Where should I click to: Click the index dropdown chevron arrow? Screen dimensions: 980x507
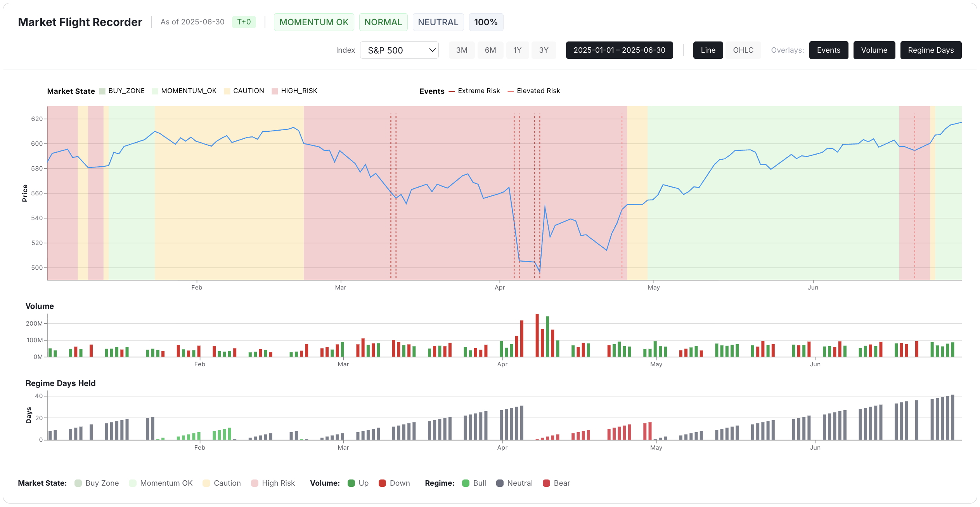[x=432, y=50]
